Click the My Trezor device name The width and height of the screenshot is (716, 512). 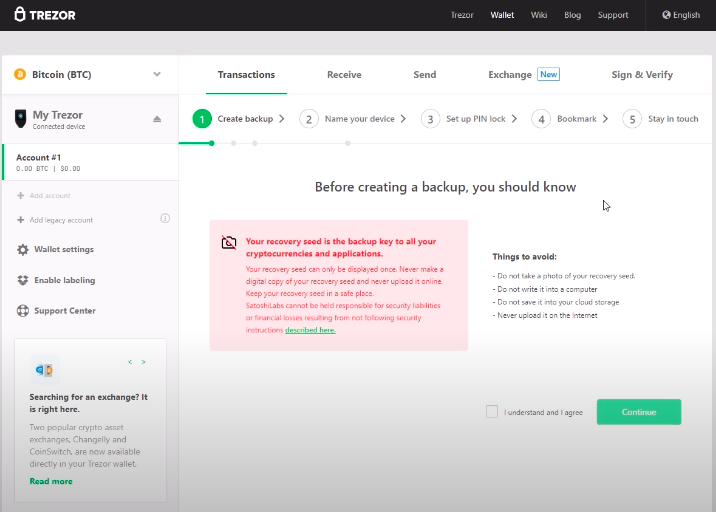tap(58, 115)
